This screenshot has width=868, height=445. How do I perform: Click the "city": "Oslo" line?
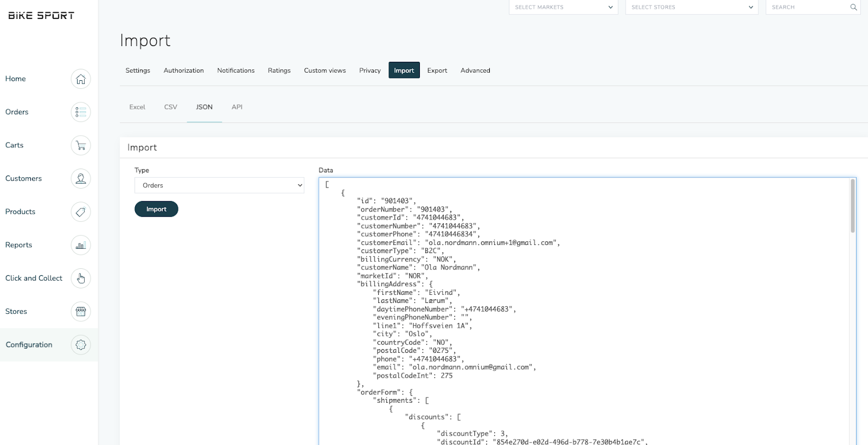(x=402, y=334)
